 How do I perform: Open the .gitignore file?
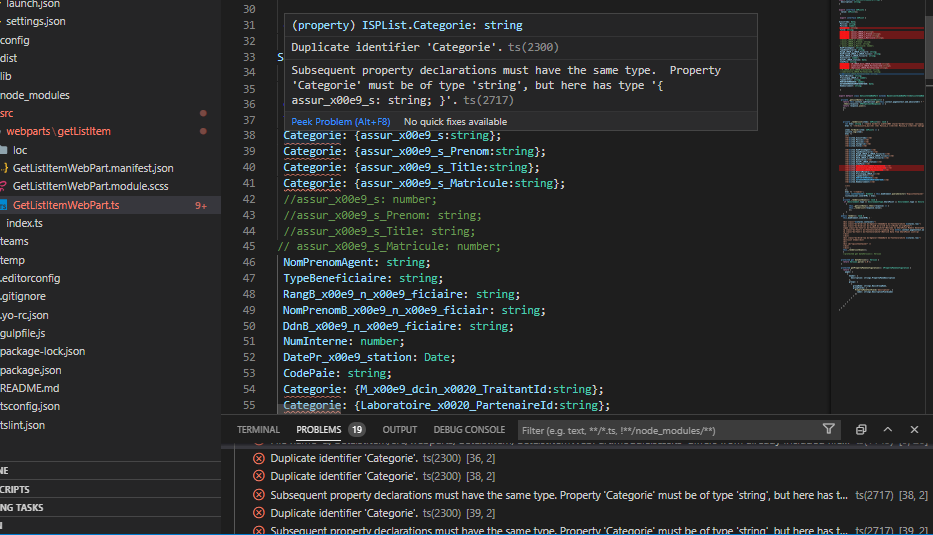[23, 296]
